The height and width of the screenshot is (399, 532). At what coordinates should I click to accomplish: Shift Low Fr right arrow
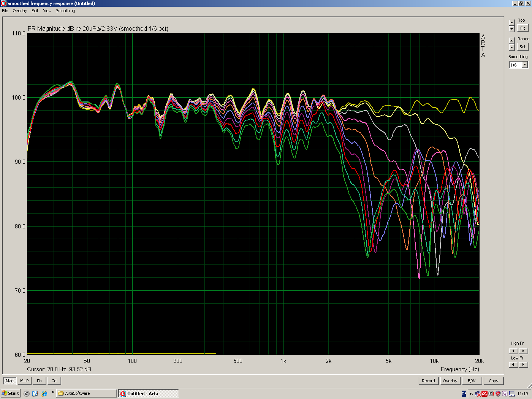(x=523, y=365)
